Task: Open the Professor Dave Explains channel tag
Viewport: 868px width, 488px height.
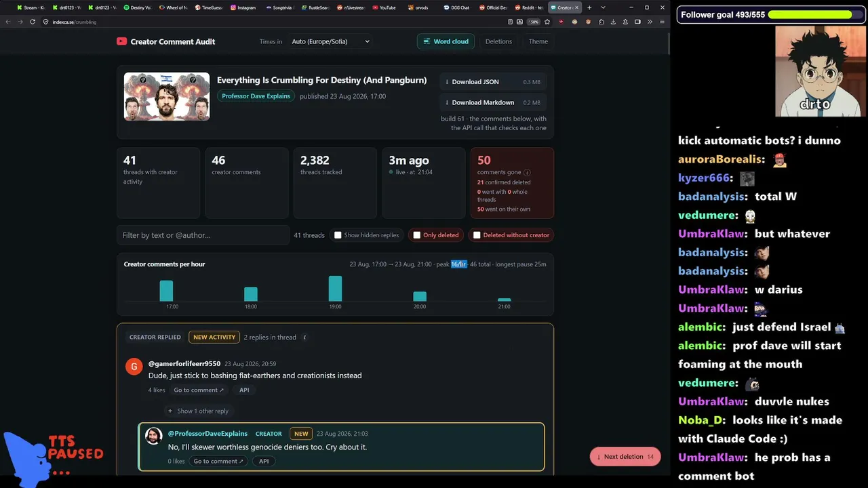Action: (x=256, y=96)
